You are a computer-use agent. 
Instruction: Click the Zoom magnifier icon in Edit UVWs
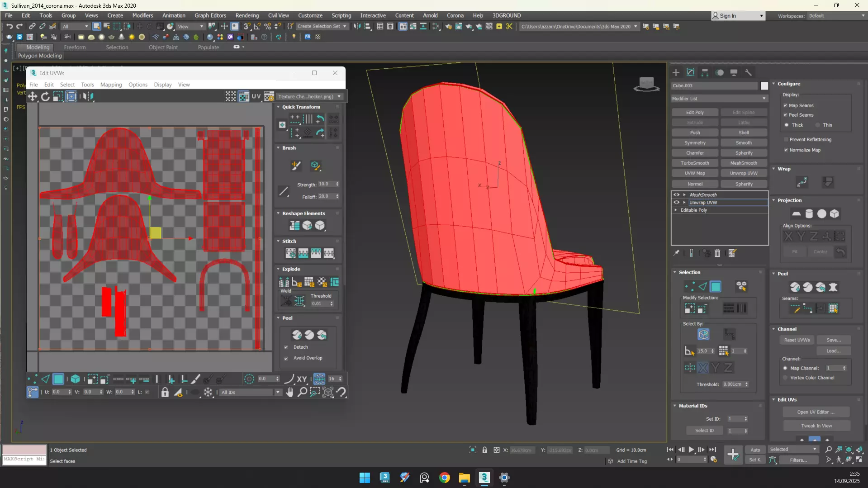tap(302, 392)
